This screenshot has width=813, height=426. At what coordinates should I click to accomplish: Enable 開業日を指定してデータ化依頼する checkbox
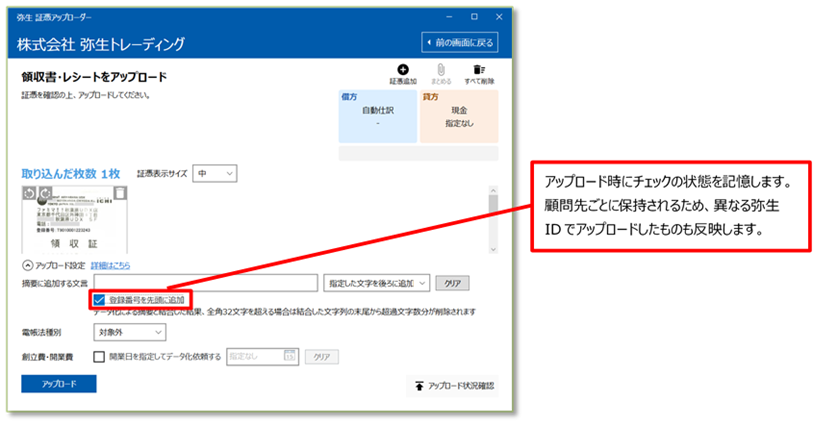(x=99, y=357)
